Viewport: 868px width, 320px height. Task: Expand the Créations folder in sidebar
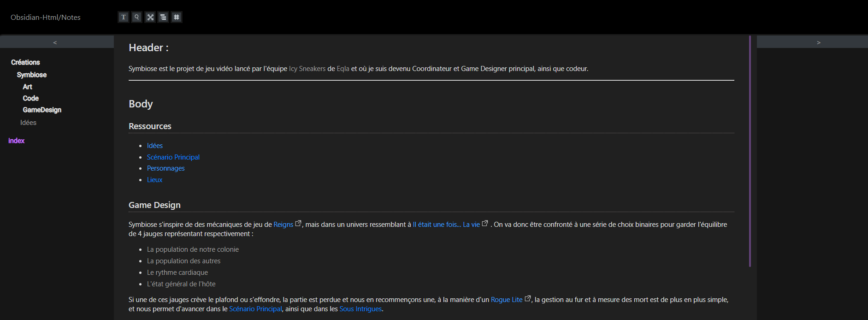pos(25,62)
